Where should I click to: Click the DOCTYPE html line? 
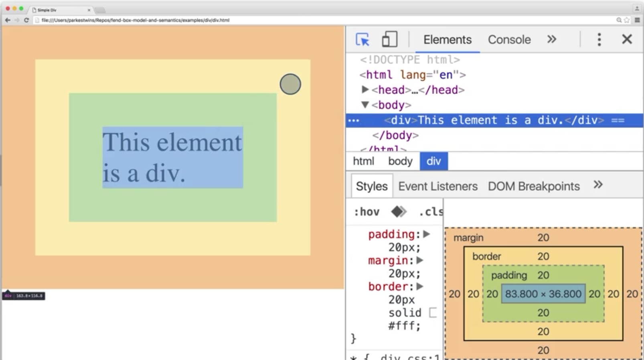click(410, 59)
